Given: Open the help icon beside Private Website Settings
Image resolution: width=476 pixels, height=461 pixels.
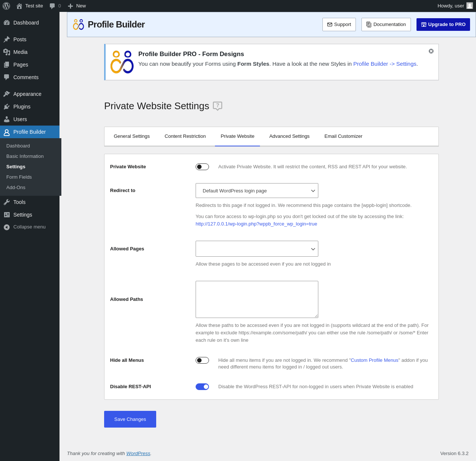Looking at the screenshot, I should pyautogui.click(x=218, y=106).
